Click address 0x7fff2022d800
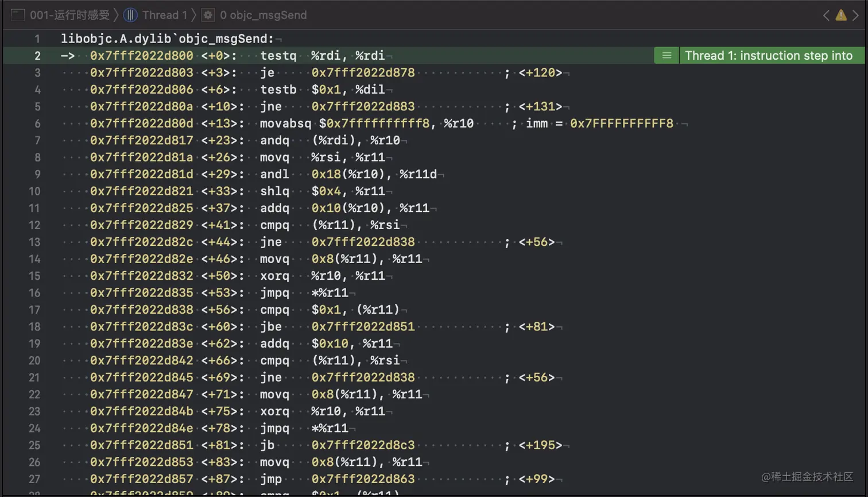This screenshot has width=868, height=497. (142, 56)
